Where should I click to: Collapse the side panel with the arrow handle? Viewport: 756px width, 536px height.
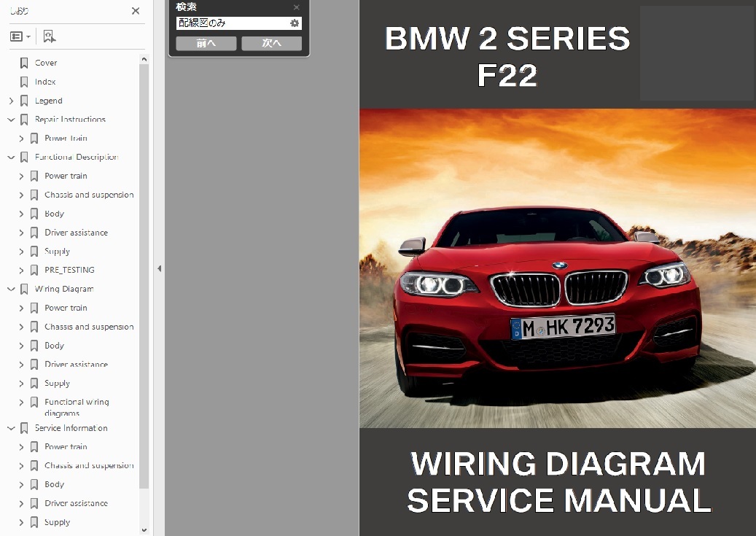click(x=159, y=268)
